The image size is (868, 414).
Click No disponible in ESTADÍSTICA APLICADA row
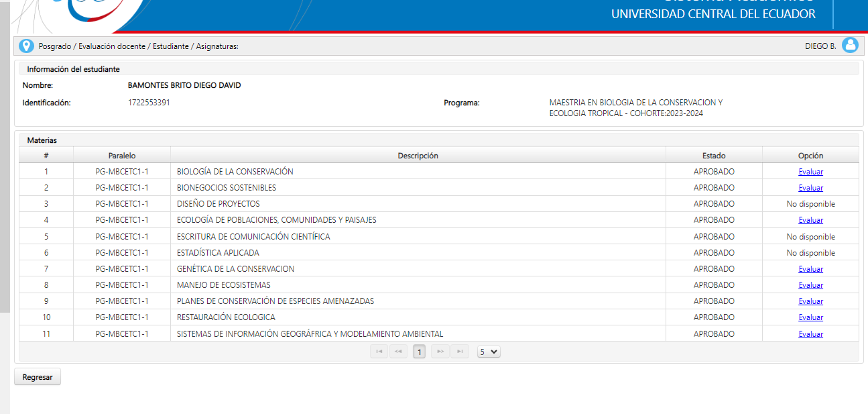tap(810, 253)
